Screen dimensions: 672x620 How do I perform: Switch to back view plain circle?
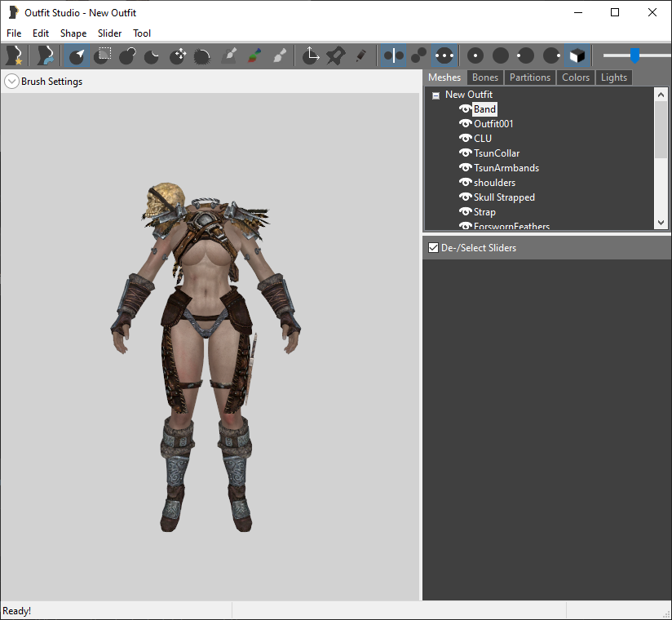(501, 55)
